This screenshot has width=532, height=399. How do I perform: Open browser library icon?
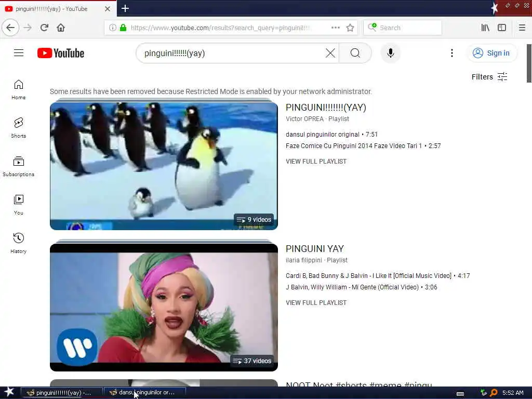tap(485, 28)
